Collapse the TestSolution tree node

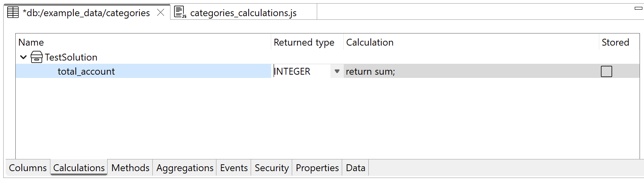[x=23, y=57]
